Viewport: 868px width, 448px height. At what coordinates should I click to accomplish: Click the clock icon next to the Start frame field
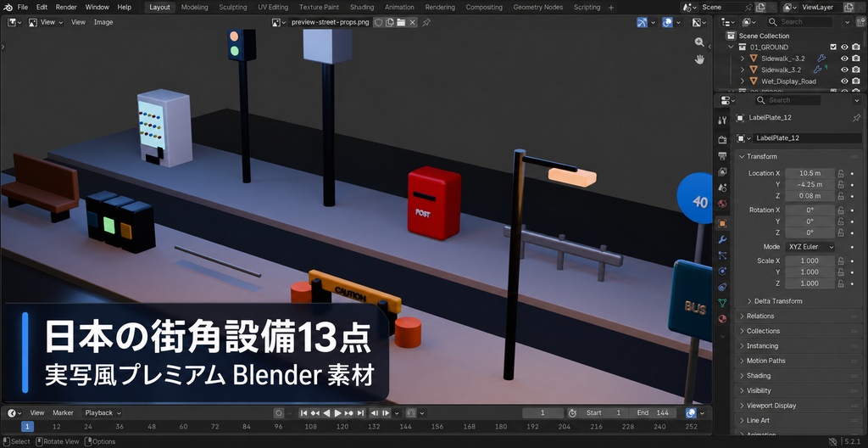pos(572,413)
